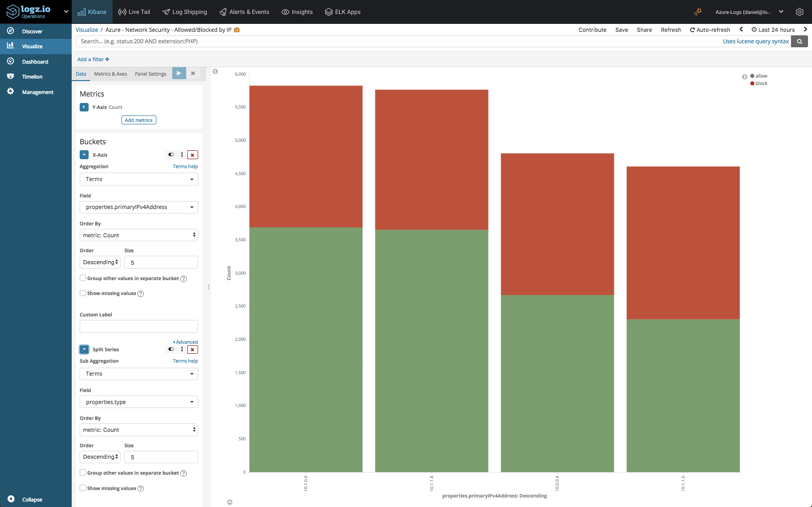The height and width of the screenshot is (507, 812).
Task: Click the allow legend color dot
Action: click(x=752, y=76)
